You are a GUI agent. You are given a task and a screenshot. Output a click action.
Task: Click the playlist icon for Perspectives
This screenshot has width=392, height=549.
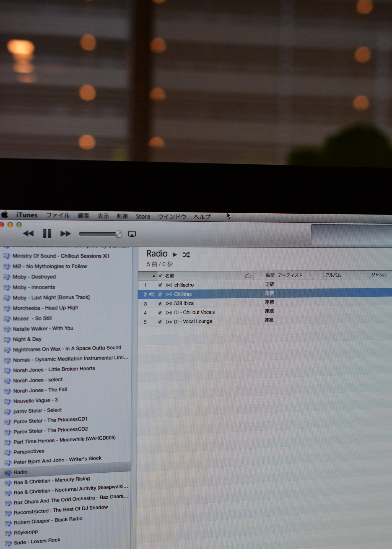pos(8,453)
